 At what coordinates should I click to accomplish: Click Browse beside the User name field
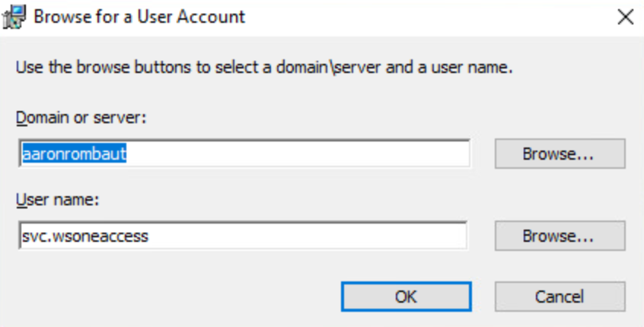pyautogui.click(x=559, y=236)
